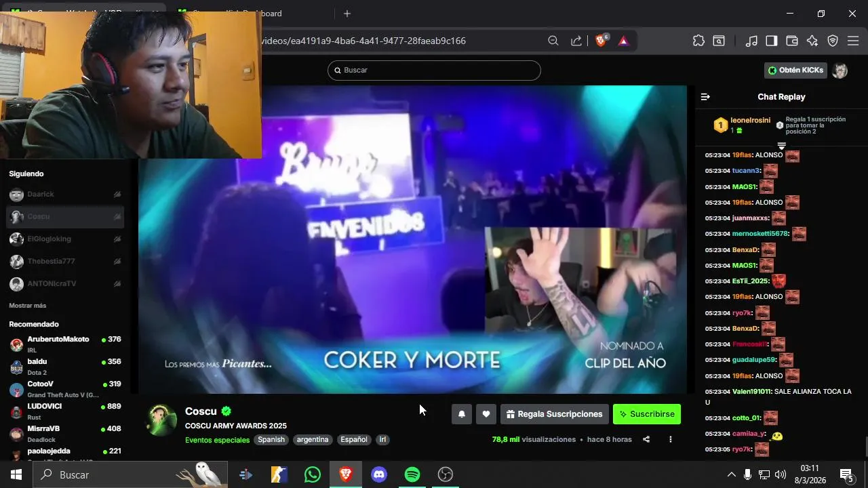Click the zoom magnifier icon in address bar
This screenshot has width=868, height=488.
[553, 41]
